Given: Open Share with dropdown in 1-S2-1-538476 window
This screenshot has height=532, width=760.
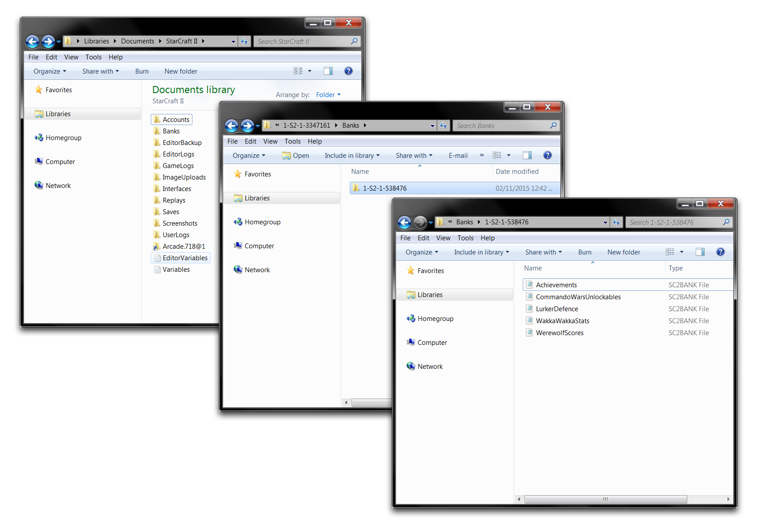Looking at the screenshot, I should (x=544, y=252).
